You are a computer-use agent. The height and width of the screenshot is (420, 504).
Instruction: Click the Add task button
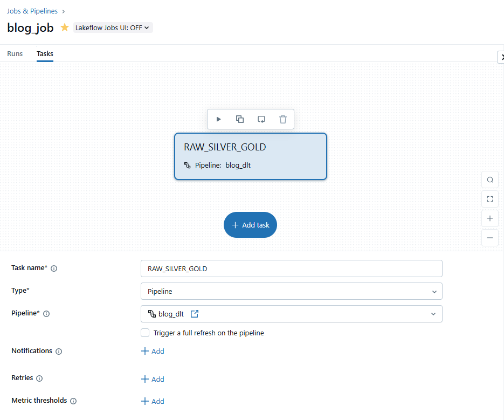coord(250,225)
